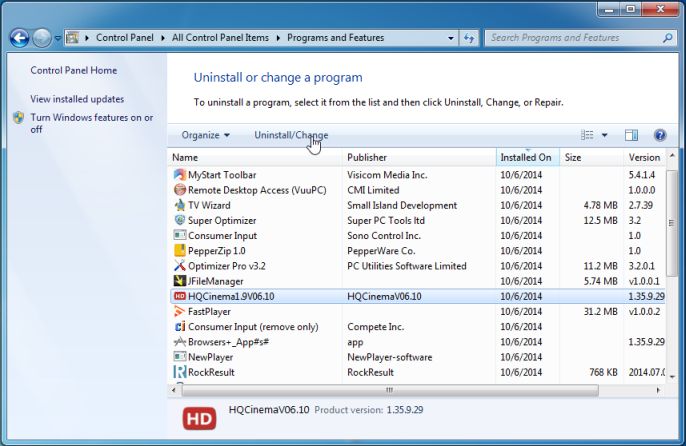686x446 pixels.
Task: Click the search magnifier icon
Action: [x=667, y=38]
